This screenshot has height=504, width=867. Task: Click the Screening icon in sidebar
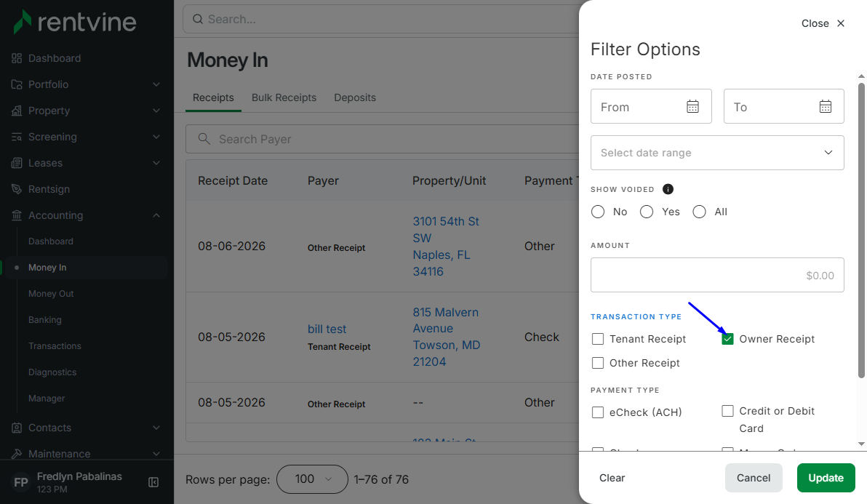[17, 137]
